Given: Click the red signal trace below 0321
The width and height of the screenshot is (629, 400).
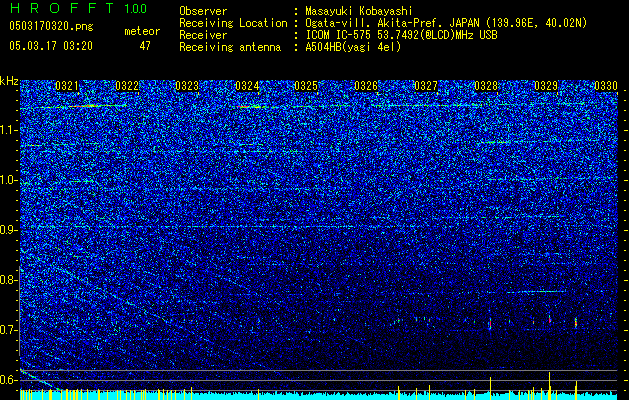Looking at the screenshot, I should tap(84, 106).
